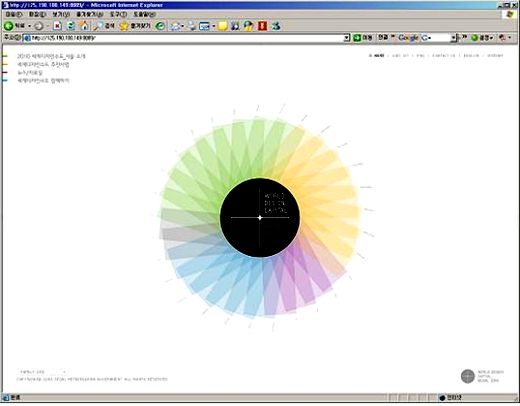Click the two-figures messenger toolbar icon
The image size is (520, 406).
click(235, 26)
